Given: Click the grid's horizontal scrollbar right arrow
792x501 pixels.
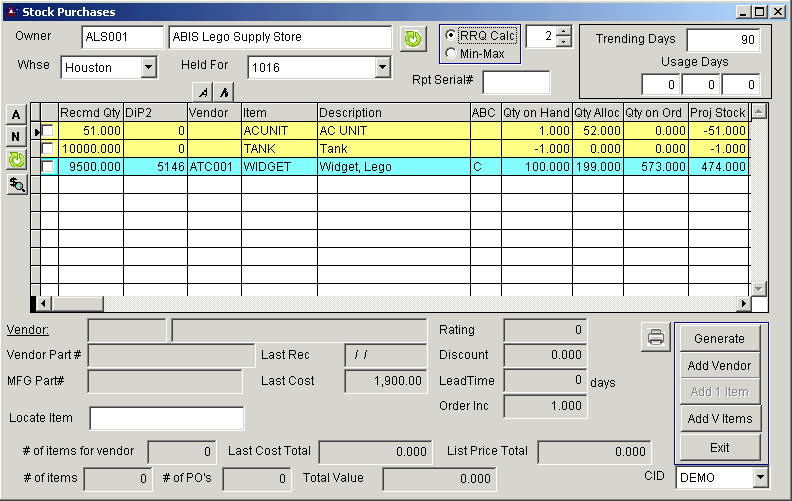Looking at the screenshot, I should (x=743, y=303).
